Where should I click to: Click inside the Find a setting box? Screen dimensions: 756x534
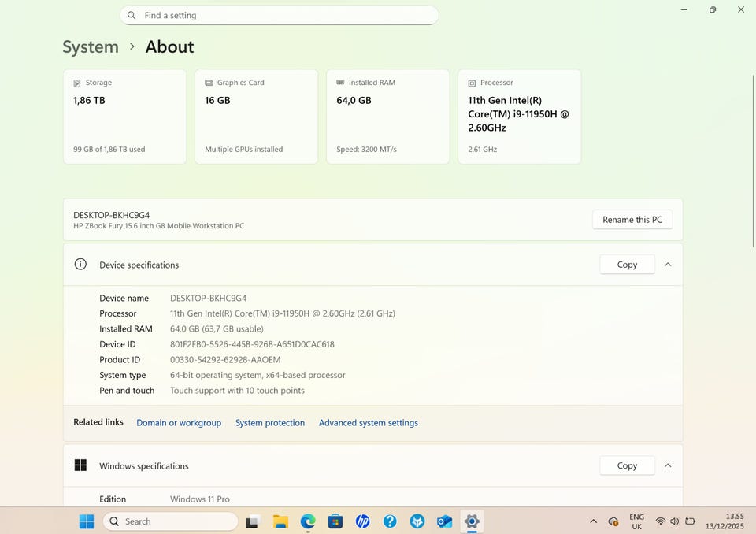tap(279, 16)
